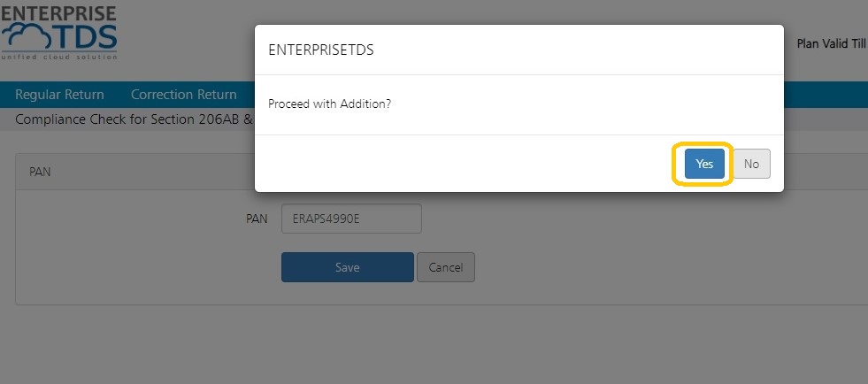Confirm addition with the Yes button

pos(704,164)
